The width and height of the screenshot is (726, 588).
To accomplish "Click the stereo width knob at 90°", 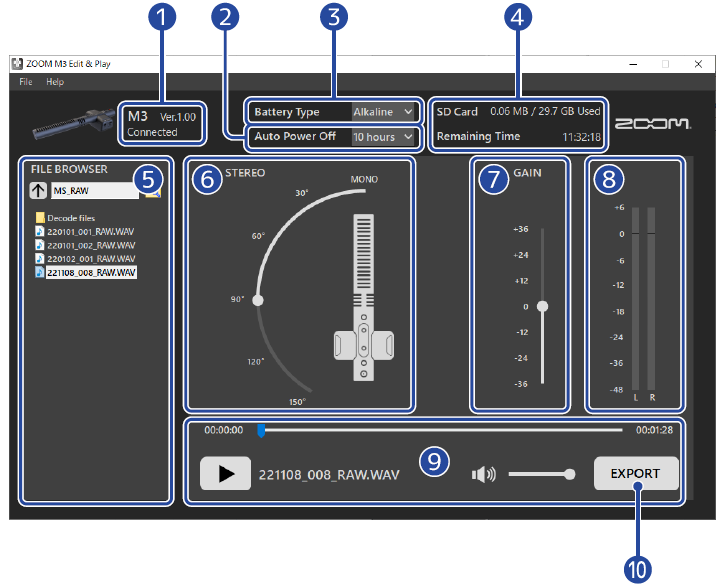I will pos(258,300).
